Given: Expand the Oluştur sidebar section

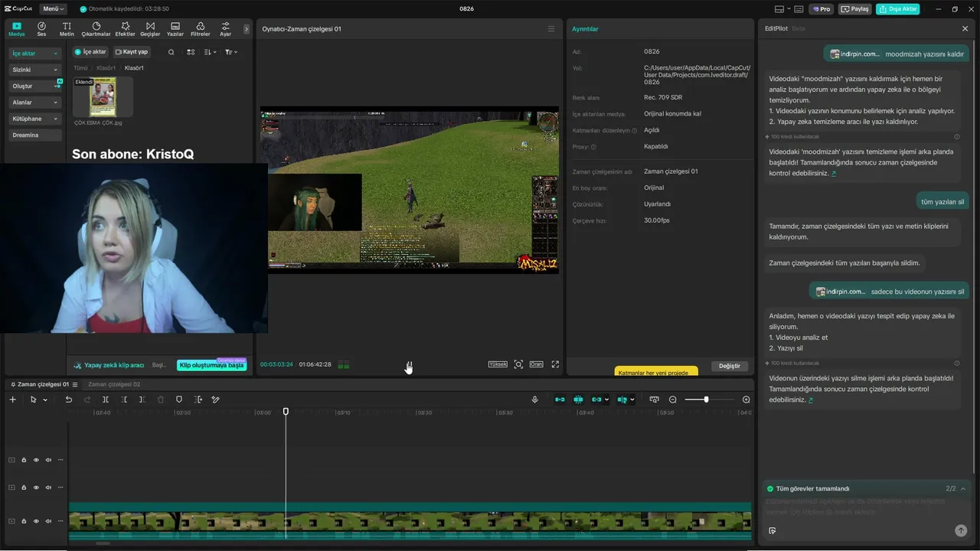Looking at the screenshot, I should coord(34,86).
